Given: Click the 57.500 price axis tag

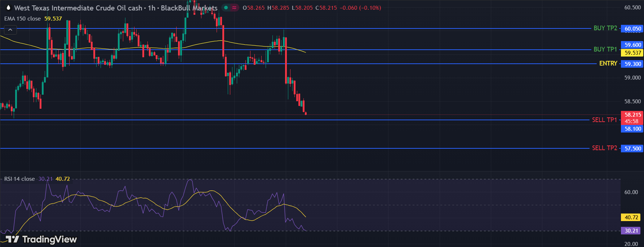Looking at the screenshot, I should 632,148.
